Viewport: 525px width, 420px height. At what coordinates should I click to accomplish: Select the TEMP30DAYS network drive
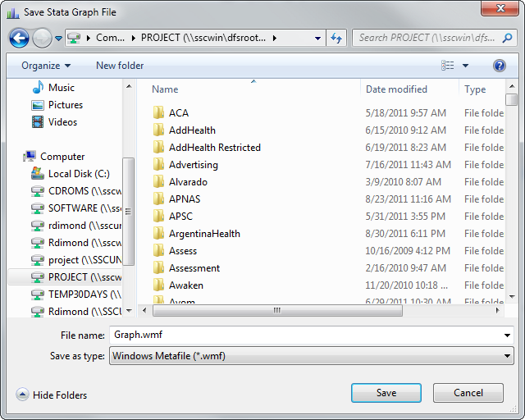pyautogui.click(x=85, y=294)
